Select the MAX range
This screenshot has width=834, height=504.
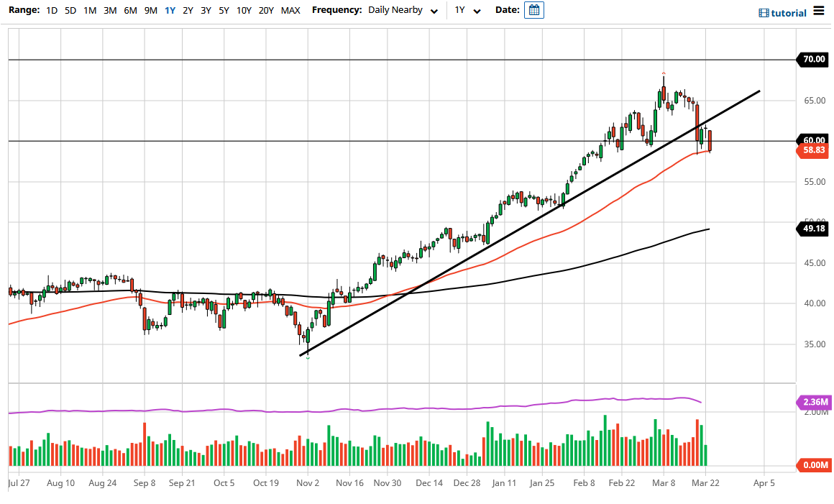coord(290,11)
